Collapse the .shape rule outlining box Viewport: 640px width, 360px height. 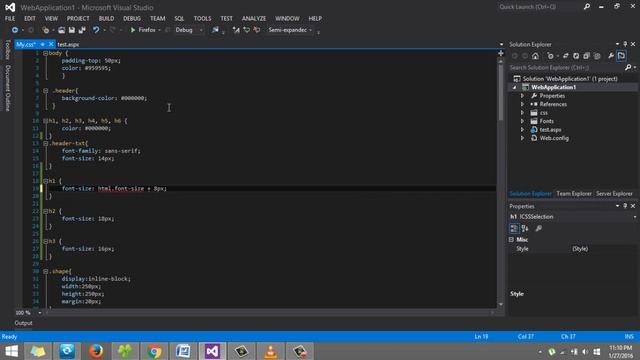click(x=45, y=271)
